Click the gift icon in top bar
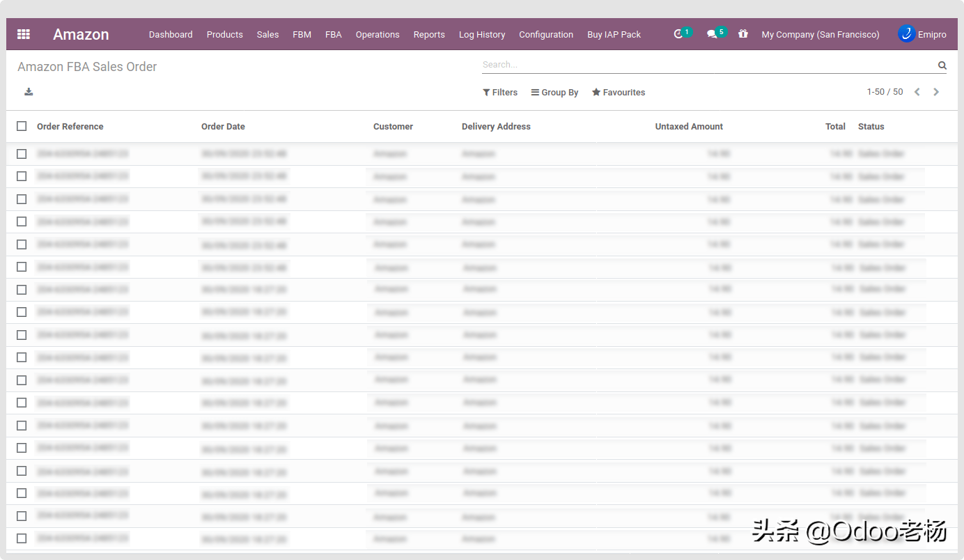 point(743,34)
